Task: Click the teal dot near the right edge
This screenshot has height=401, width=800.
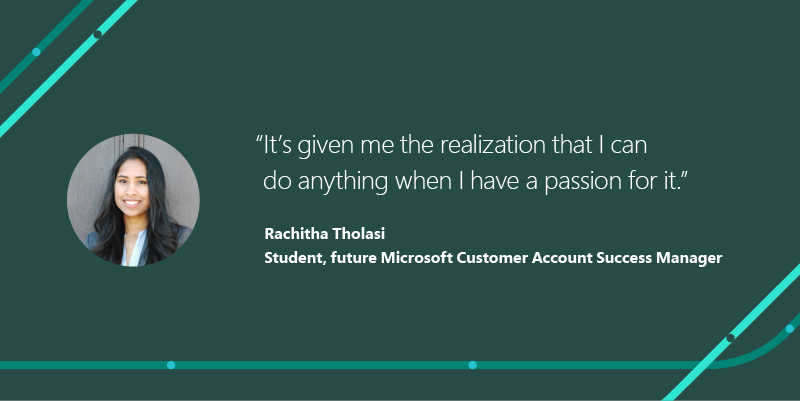Action: tap(789, 328)
